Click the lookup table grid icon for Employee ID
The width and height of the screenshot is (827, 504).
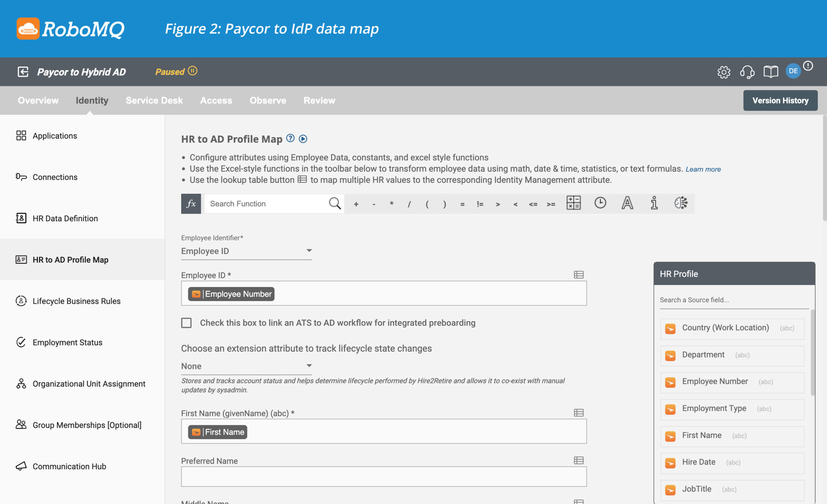(x=579, y=274)
